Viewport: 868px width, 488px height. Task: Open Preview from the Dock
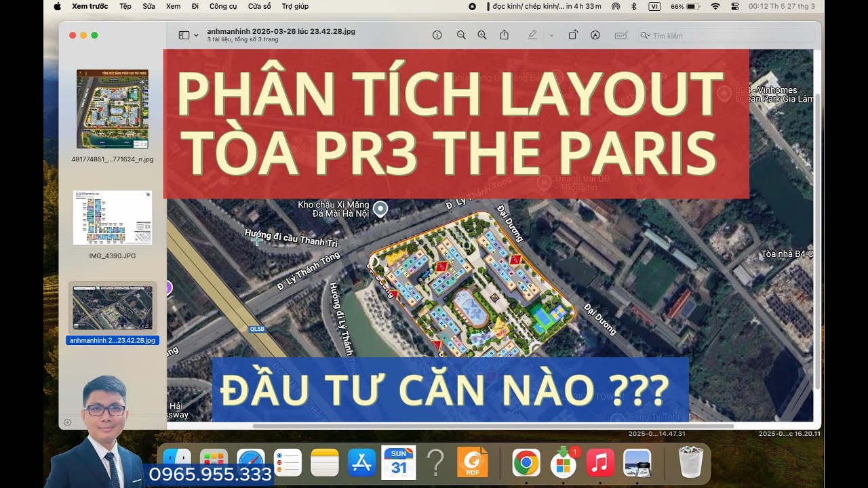coord(637,463)
